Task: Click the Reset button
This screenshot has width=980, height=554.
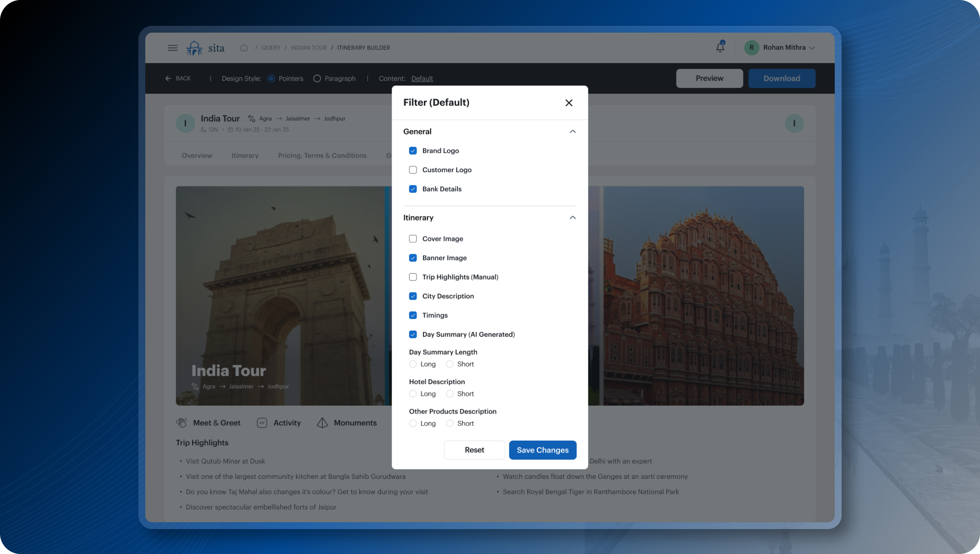Action: (475, 450)
